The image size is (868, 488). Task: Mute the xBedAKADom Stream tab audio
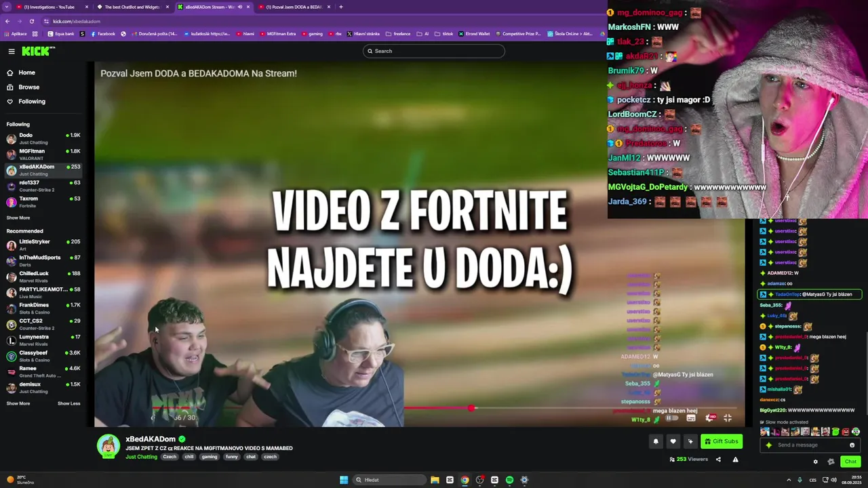240,7
